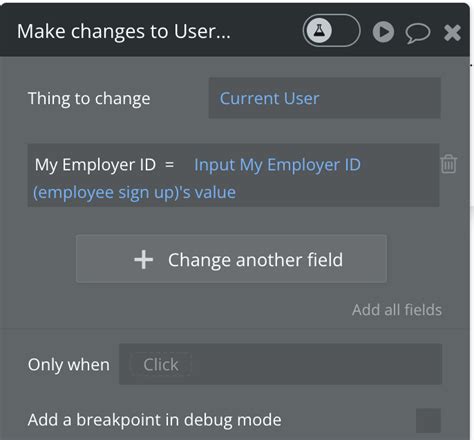Click the Only when label
Viewport: 474px width, 440px height.
[69, 365]
